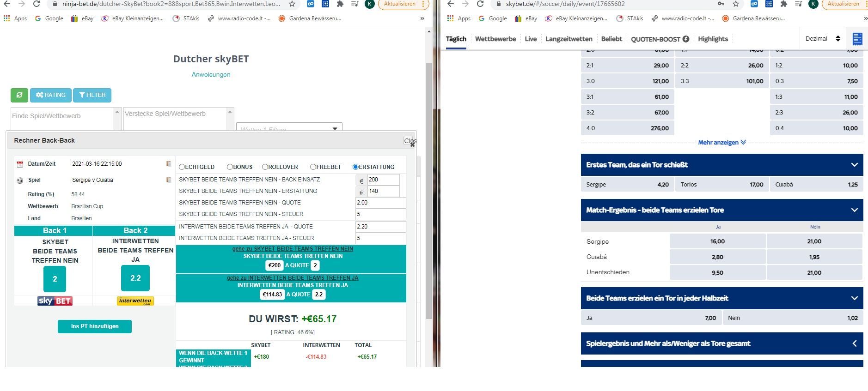Collapse Match-Ergebnis - beide Teams erzielen Tore section

tap(854, 210)
